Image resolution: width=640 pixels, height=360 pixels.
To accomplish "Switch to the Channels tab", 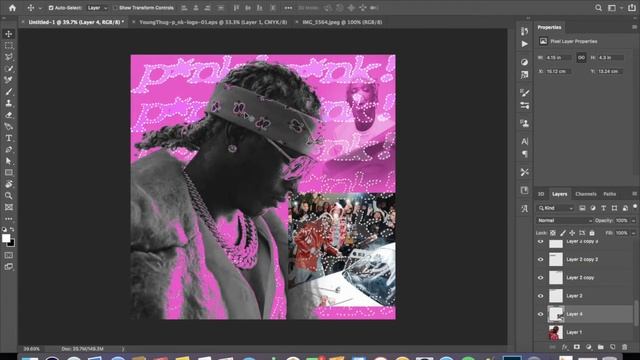I will click(586, 194).
